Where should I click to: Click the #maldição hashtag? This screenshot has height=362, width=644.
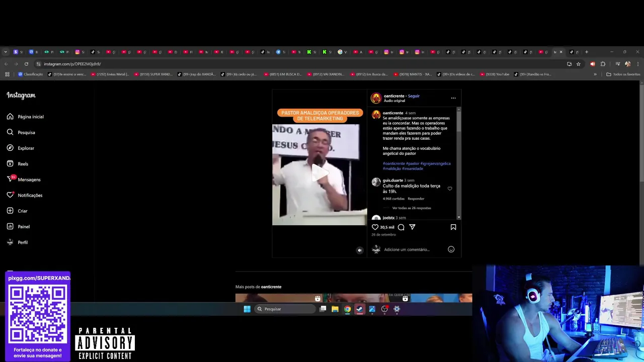[x=392, y=168]
